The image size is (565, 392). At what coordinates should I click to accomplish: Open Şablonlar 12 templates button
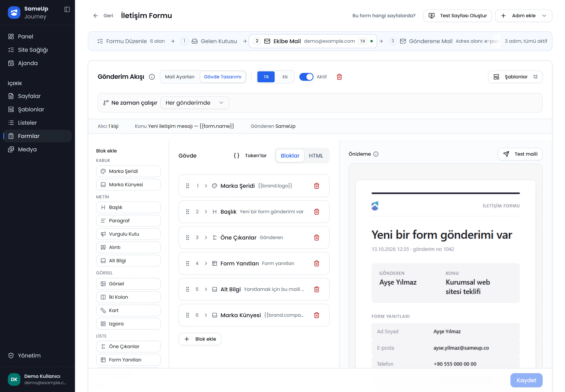point(515,77)
